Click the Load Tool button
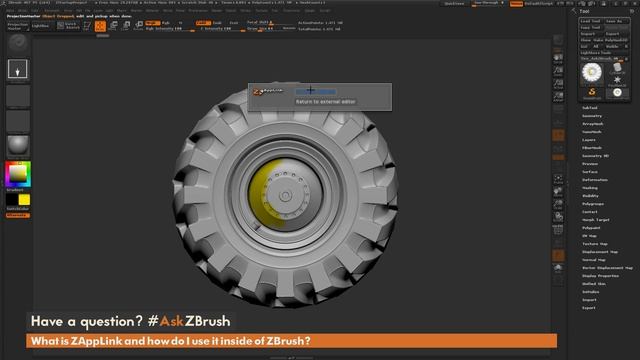Viewport: 640px width, 360px height. tap(591, 21)
